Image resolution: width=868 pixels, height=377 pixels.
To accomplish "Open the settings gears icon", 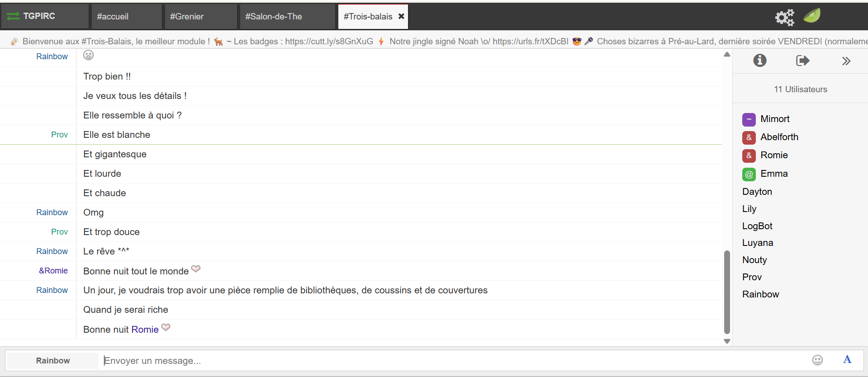I will (x=785, y=17).
